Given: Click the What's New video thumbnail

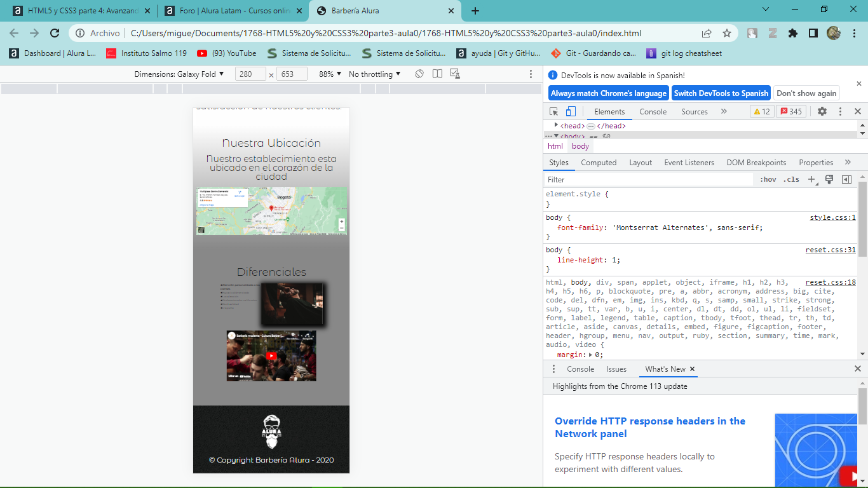Looking at the screenshot, I should click(x=816, y=451).
